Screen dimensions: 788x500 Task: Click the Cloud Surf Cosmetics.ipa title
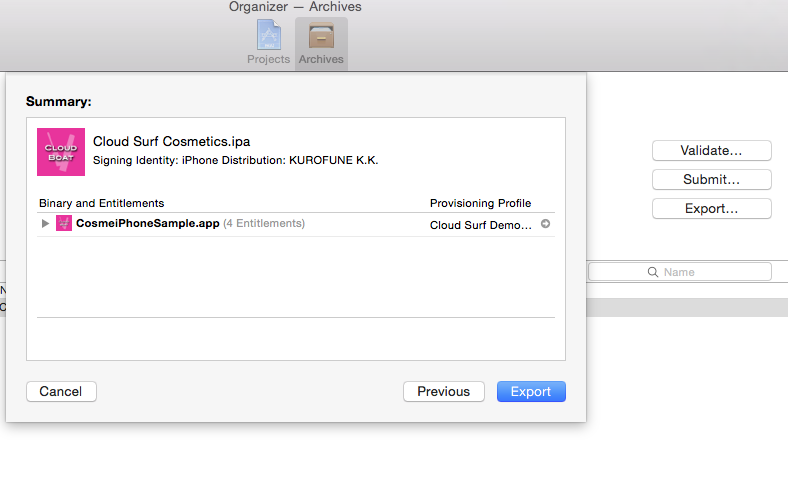171,141
